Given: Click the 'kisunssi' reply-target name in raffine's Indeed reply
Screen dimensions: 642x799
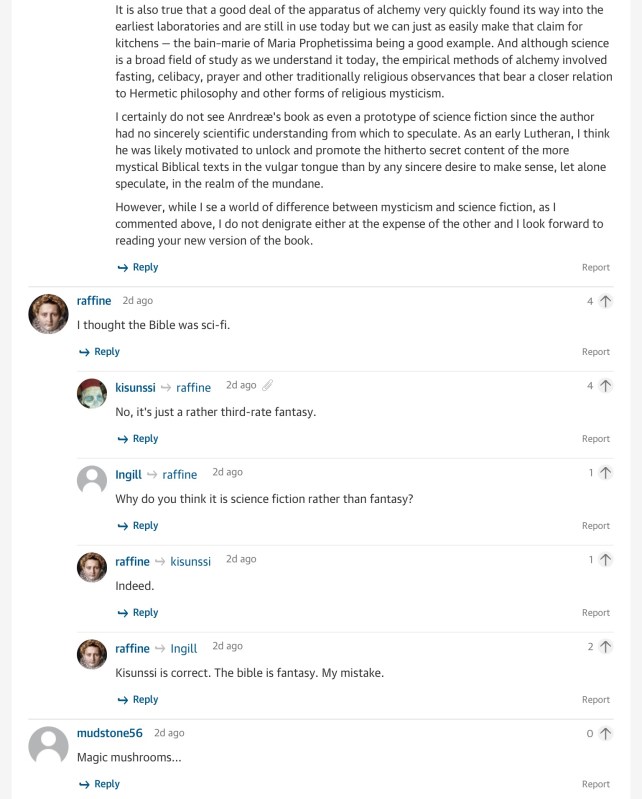Looking at the screenshot, I should coord(190,562).
